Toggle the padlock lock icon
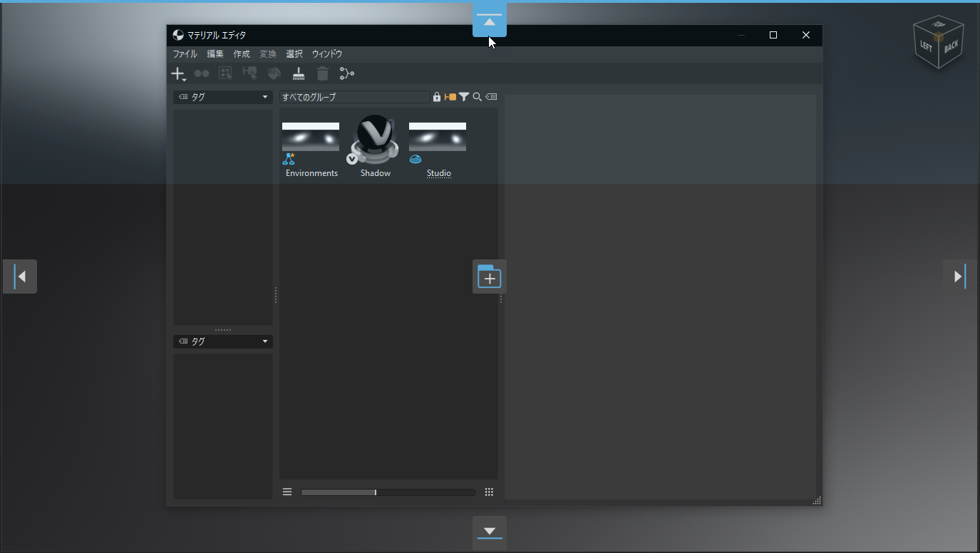980x553 pixels. coord(437,97)
